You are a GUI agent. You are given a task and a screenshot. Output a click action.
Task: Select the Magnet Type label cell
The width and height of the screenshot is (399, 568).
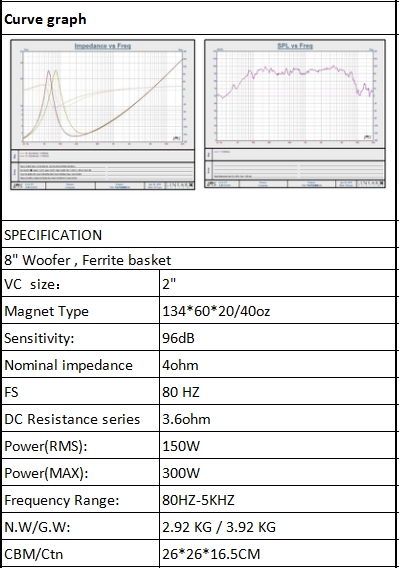pyautogui.click(x=80, y=310)
